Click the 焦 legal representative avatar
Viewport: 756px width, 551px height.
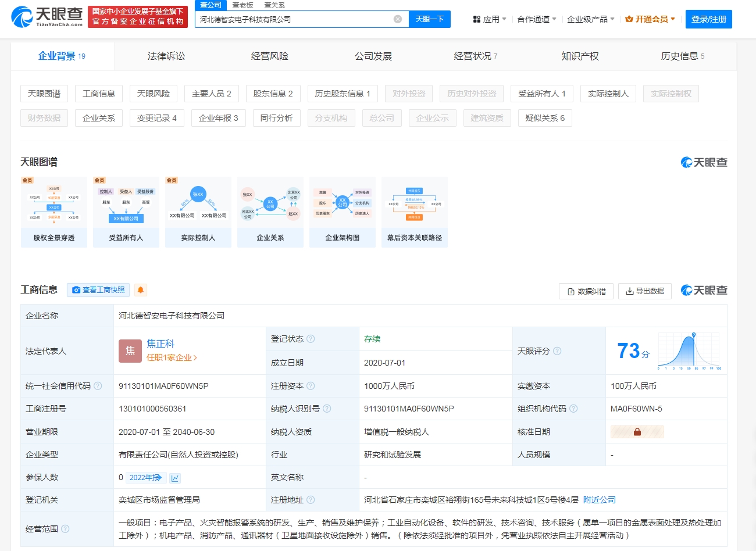coord(130,351)
